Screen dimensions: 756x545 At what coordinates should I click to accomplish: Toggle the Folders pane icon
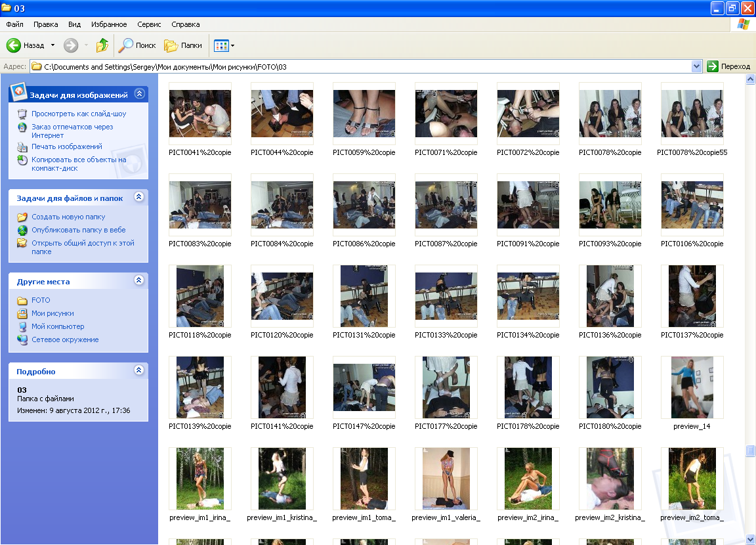171,45
